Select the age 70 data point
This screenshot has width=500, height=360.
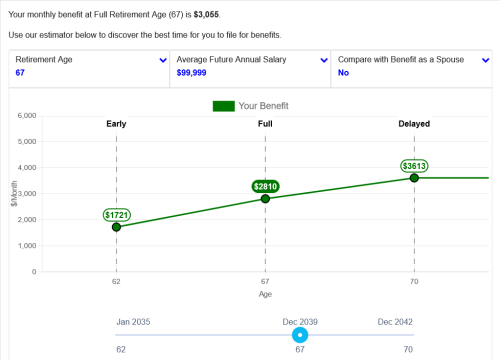coord(414,178)
